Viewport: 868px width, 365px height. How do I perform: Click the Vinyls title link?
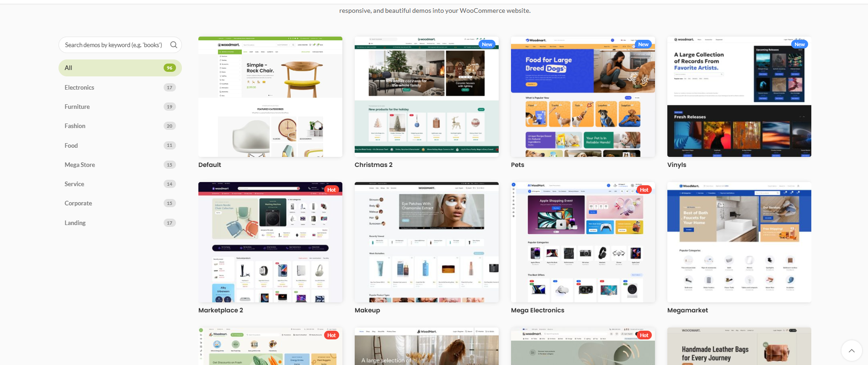pos(677,165)
